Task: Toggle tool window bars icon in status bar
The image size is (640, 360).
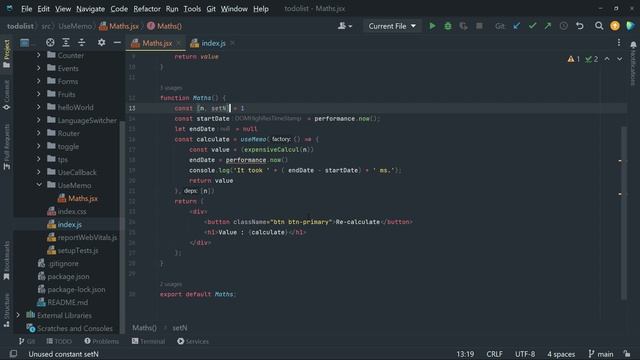Action: (x=13, y=354)
